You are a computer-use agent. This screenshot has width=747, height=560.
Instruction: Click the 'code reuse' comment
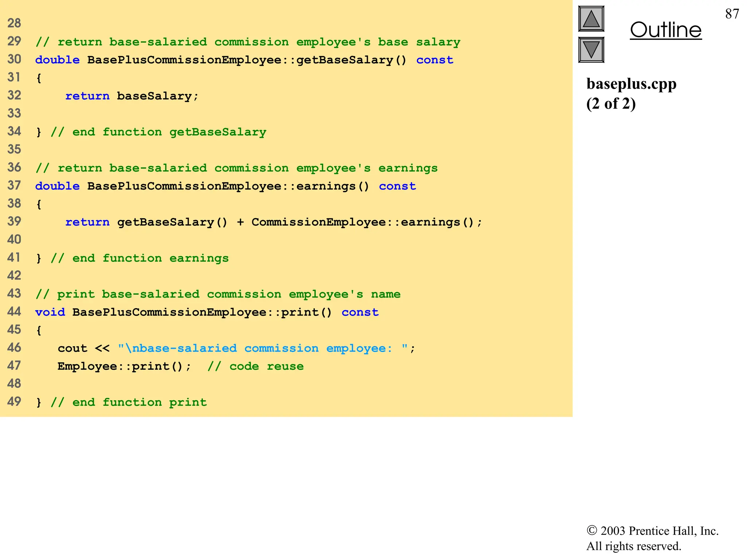255,366
